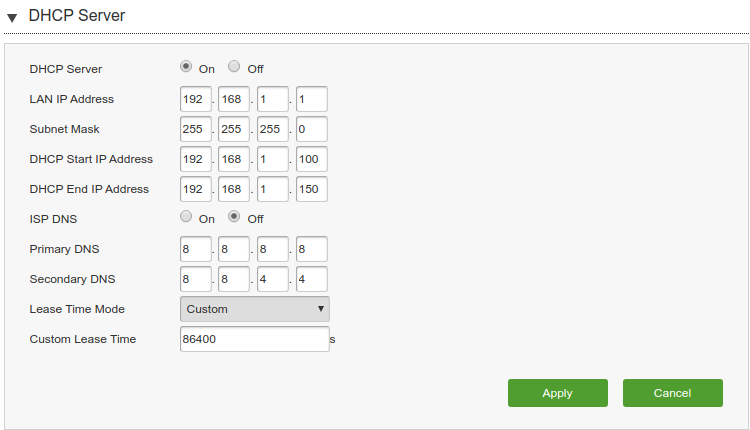The width and height of the screenshot is (750, 430).
Task: Edit Subnet Mask last octet field
Action: (311, 129)
